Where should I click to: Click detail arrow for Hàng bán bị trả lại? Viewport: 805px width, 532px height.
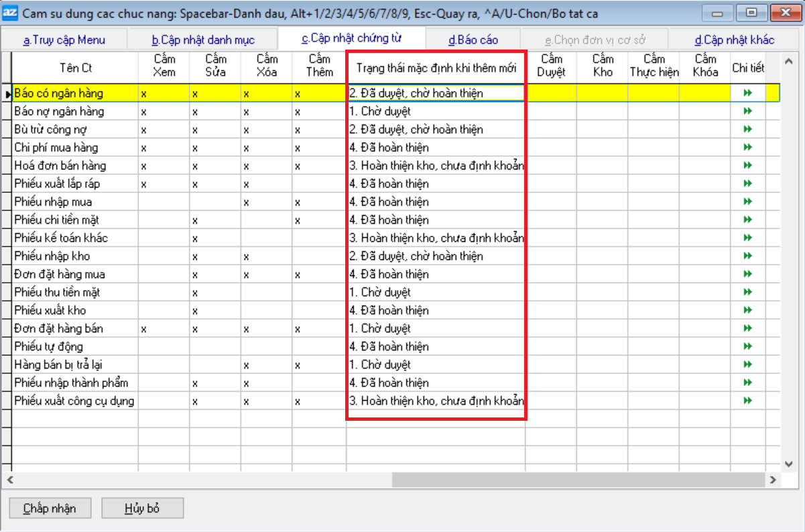click(x=747, y=364)
